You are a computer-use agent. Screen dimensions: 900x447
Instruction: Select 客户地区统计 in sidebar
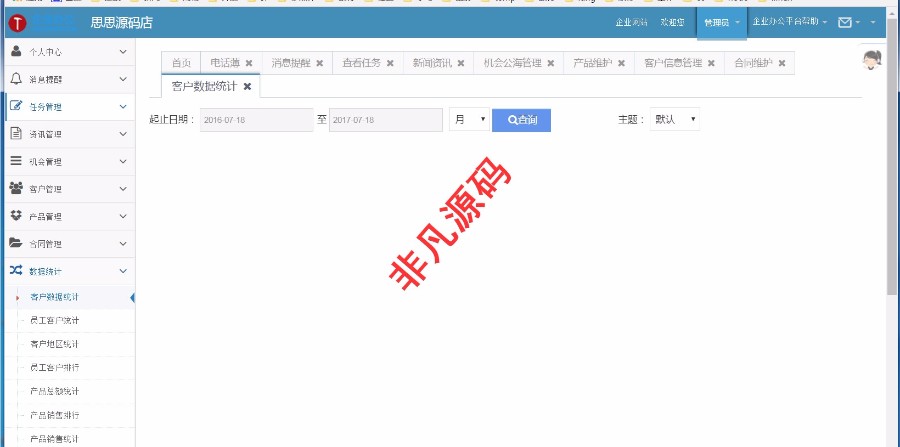tap(55, 344)
